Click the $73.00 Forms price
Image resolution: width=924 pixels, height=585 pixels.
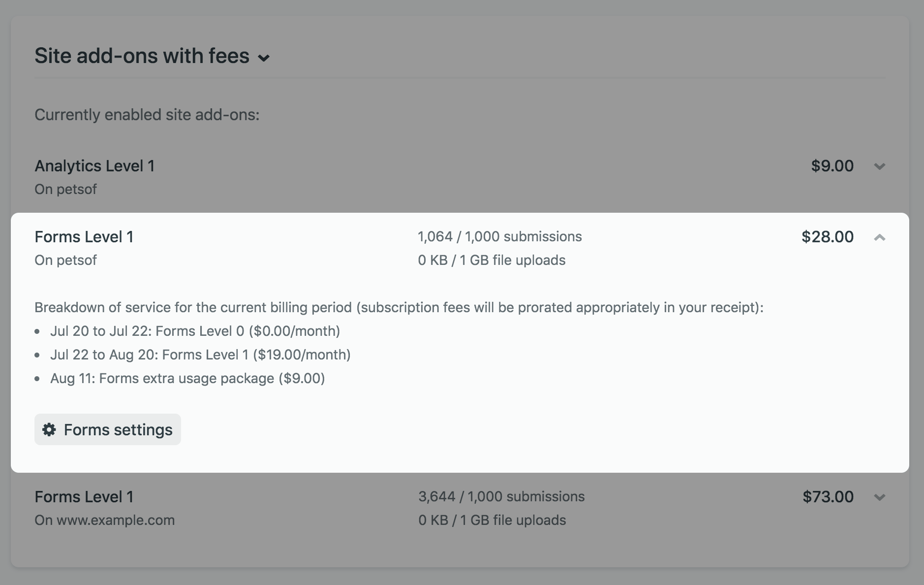(x=828, y=496)
